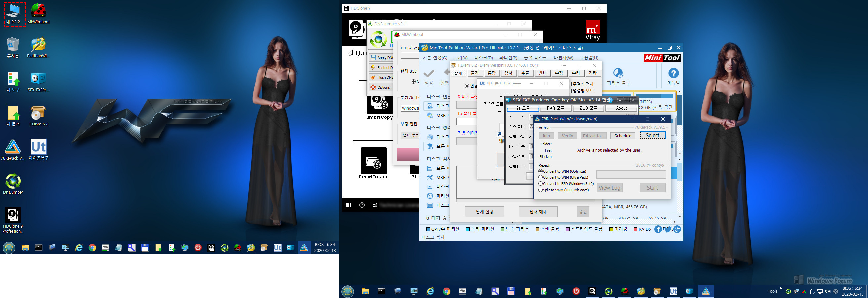Click the Facebook icon in MiniTool footer
This screenshot has width=868, height=298.
(x=658, y=229)
